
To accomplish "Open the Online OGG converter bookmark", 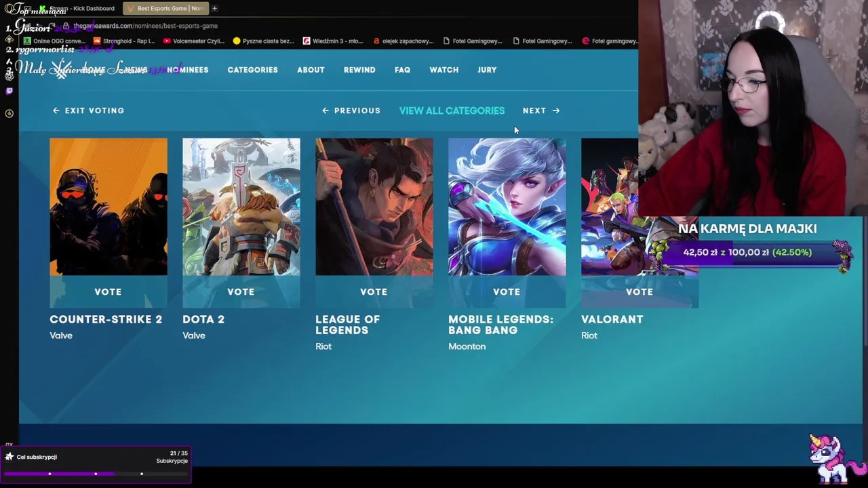I will pyautogui.click(x=54, y=41).
